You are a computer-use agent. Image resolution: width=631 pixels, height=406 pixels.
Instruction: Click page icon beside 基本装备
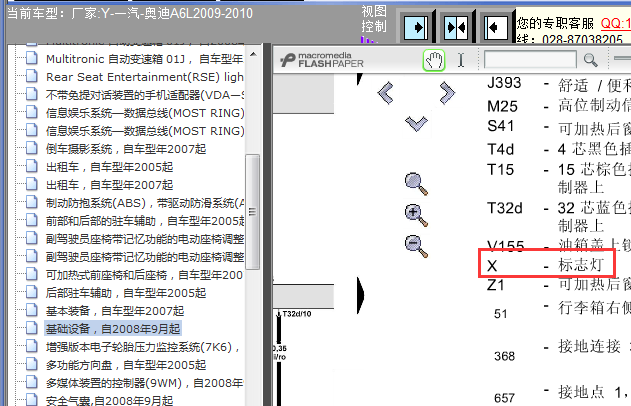pos(32,310)
